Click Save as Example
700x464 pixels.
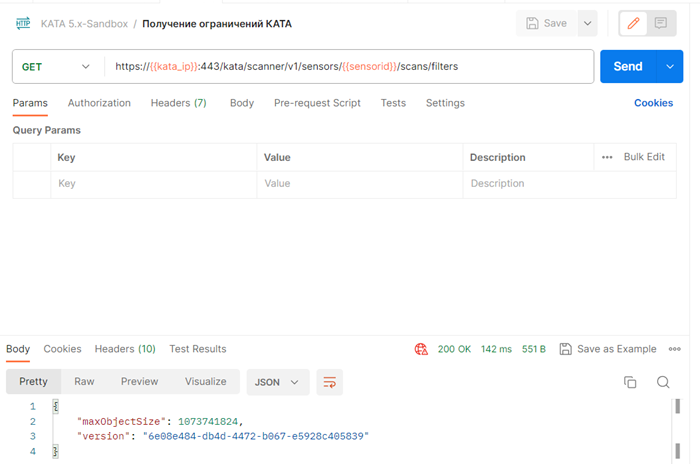point(608,349)
